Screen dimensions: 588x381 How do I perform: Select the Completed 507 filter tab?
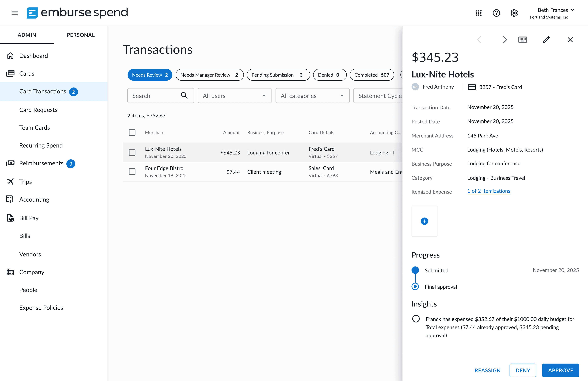point(372,75)
